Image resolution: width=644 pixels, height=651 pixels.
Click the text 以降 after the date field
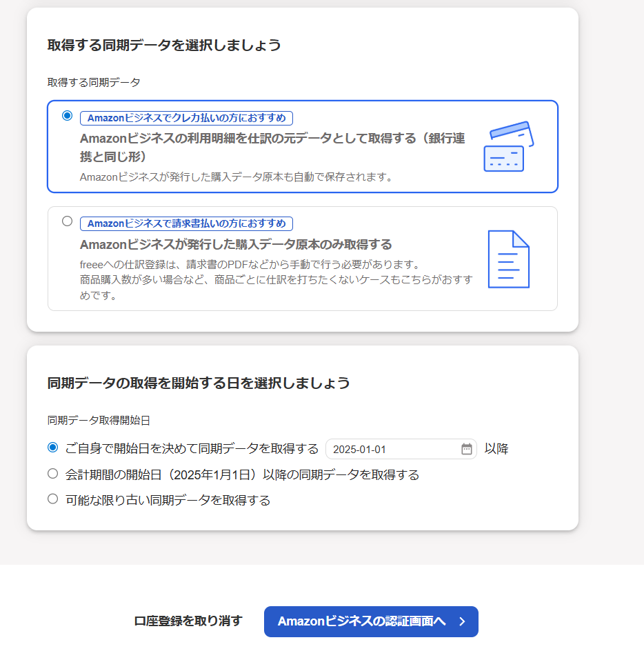point(496,449)
